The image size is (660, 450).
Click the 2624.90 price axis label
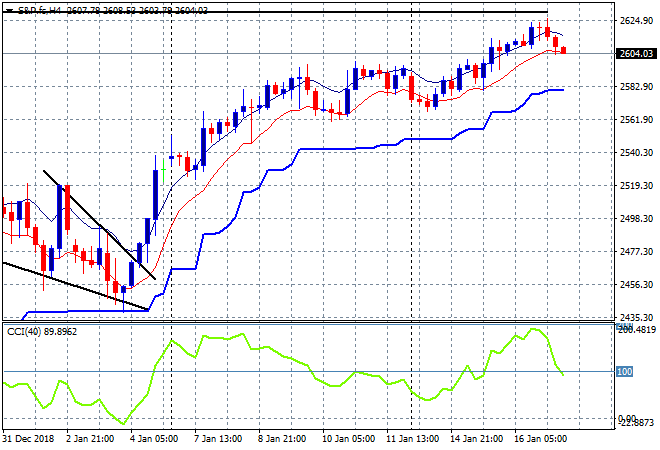point(636,21)
